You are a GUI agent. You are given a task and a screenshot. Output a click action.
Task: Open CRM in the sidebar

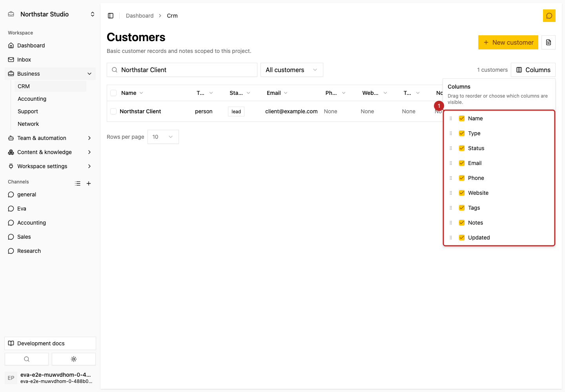pos(50,86)
